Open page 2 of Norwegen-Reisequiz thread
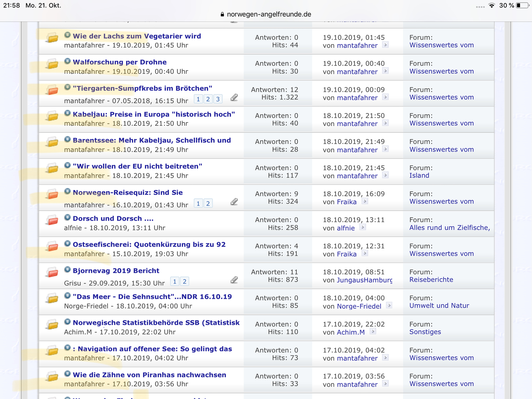The image size is (532, 399). (x=208, y=203)
